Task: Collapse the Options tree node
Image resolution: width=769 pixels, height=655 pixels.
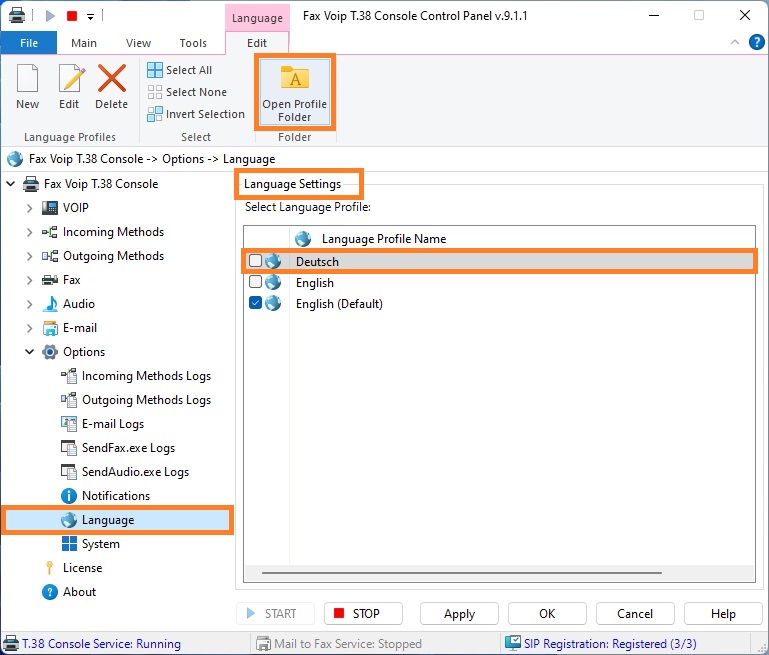Action: 29,352
